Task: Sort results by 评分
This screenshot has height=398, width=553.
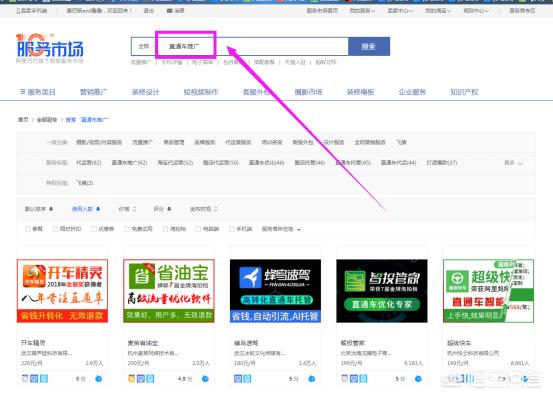Action: coord(162,209)
